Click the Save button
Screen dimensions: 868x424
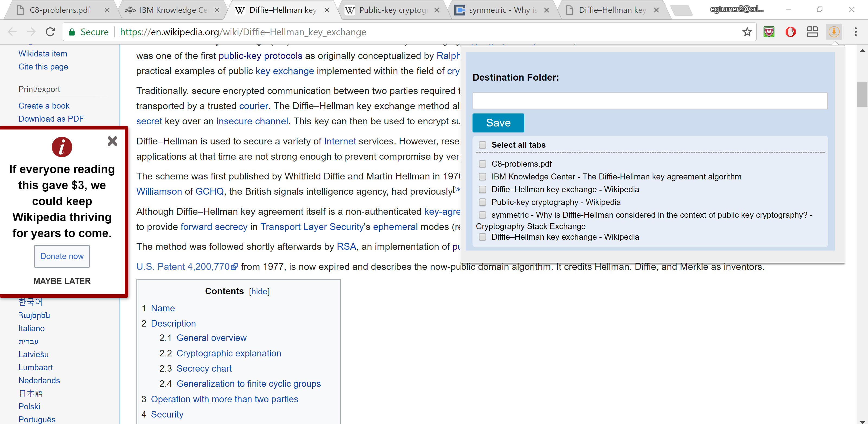coord(498,123)
